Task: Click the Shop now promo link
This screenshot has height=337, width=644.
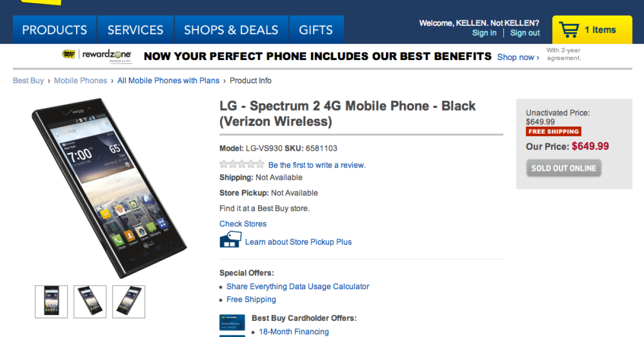Action: tap(518, 57)
